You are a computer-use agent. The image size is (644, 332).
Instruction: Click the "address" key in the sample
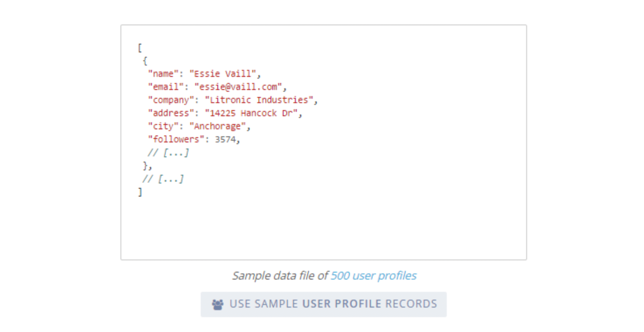[171, 113]
